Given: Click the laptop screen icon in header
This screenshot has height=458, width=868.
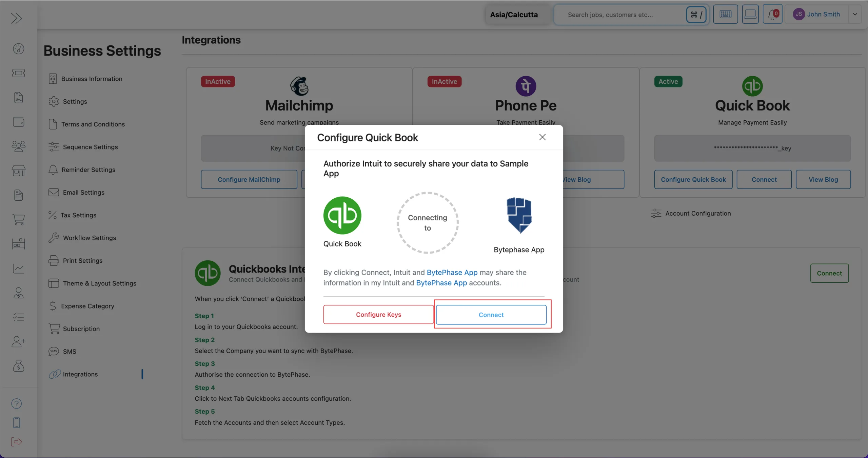Looking at the screenshot, I should (750, 14).
